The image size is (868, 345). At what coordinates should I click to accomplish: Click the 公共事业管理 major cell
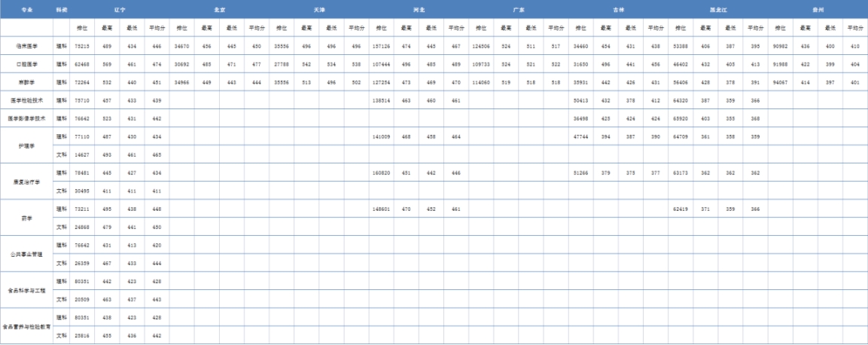tap(27, 254)
